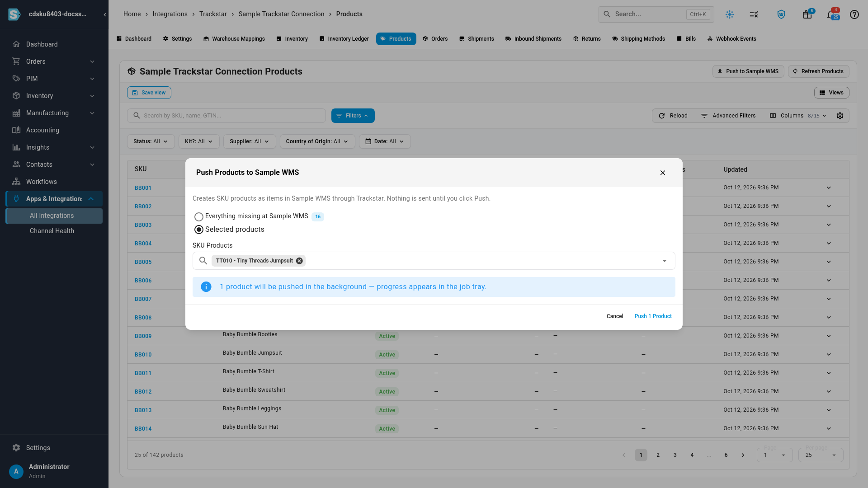Switch to the Webhook Events tab
Viewport: 868px width, 488px height.
(731, 39)
